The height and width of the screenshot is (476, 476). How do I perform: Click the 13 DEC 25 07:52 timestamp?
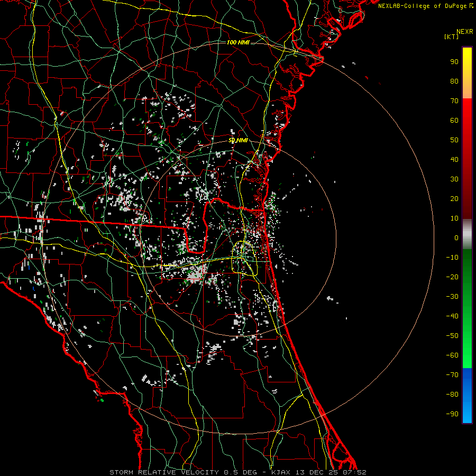pos(330,472)
